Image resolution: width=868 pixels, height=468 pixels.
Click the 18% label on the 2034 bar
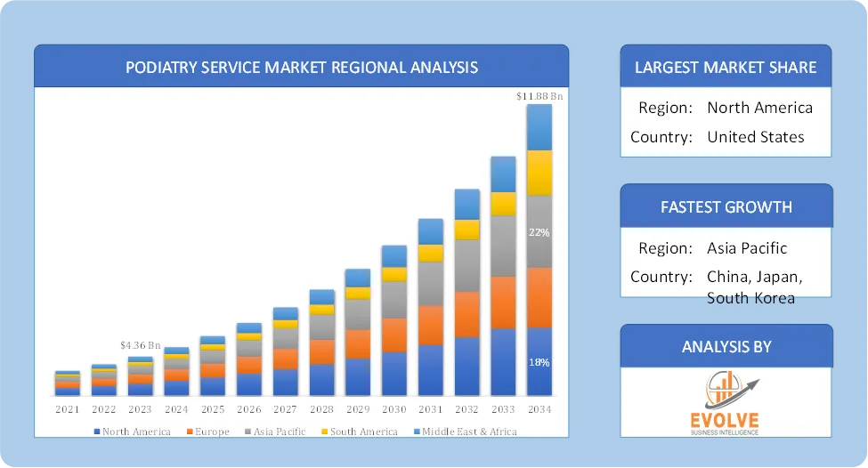539,363
